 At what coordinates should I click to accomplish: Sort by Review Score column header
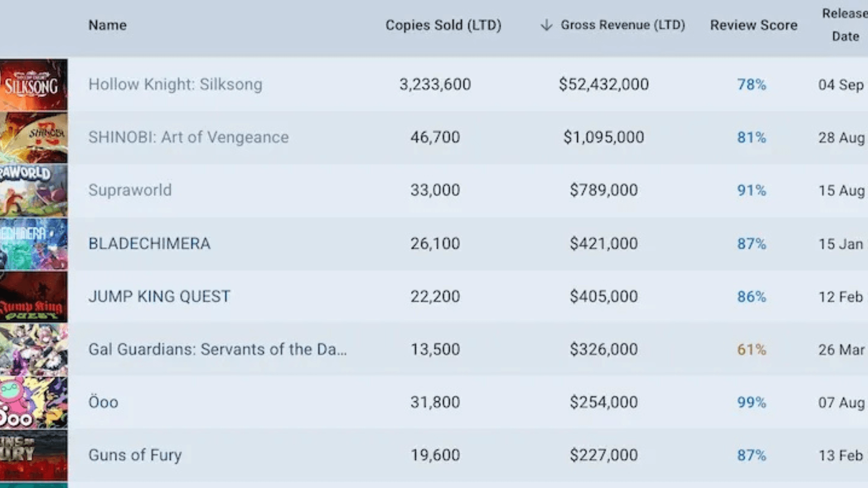(x=754, y=25)
